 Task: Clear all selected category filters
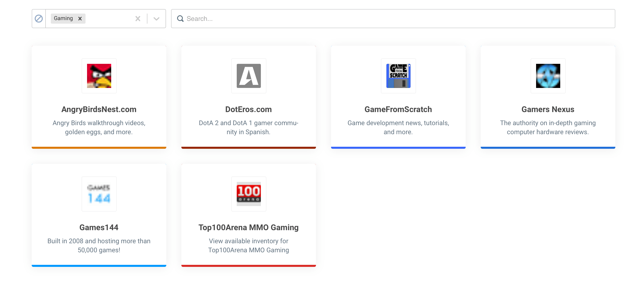138,19
